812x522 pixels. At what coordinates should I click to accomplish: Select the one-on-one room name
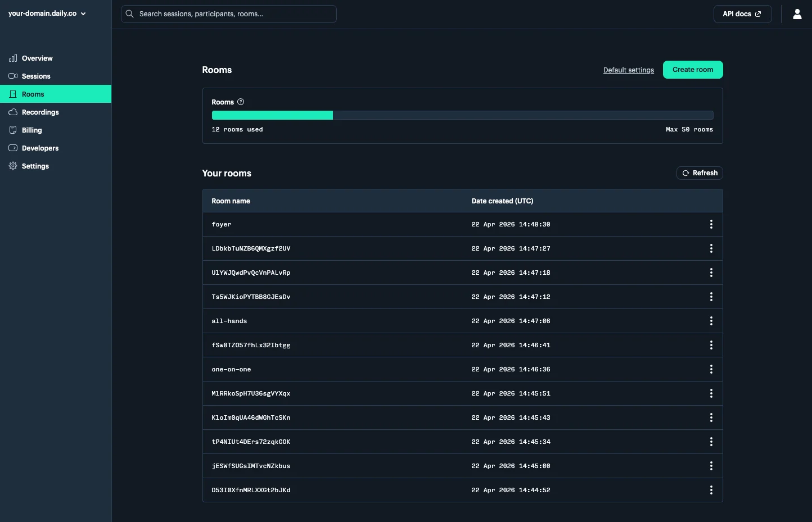(x=231, y=369)
